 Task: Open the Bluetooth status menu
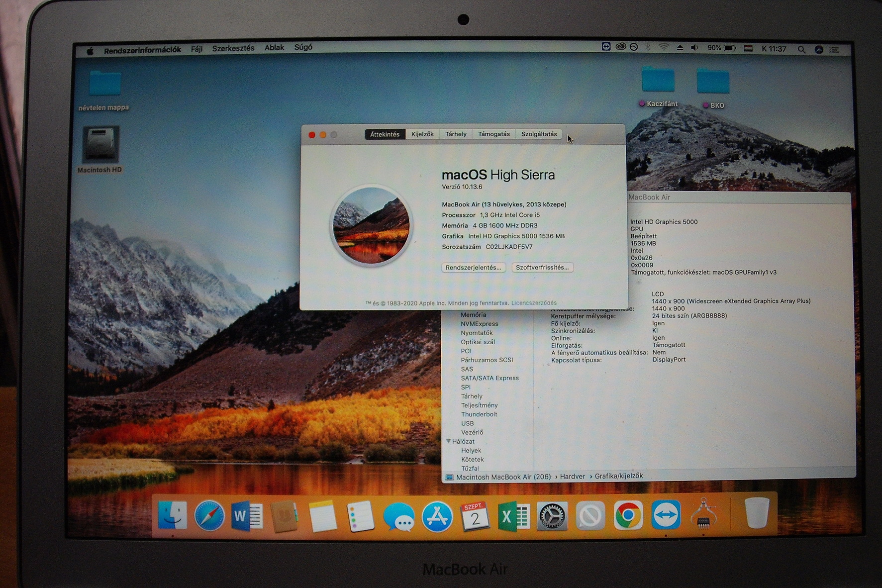pyautogui.click(x=648, y=47)
